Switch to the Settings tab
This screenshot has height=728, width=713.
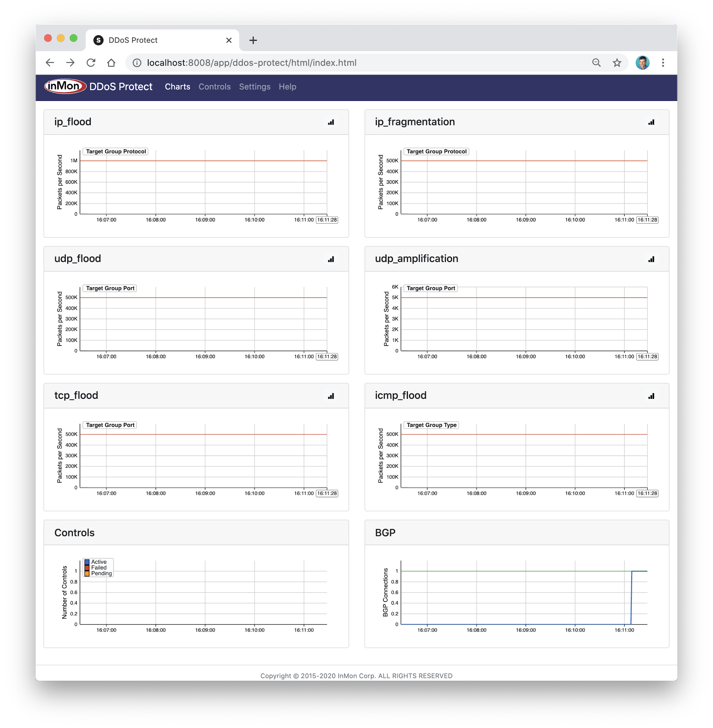click(254, 87)
